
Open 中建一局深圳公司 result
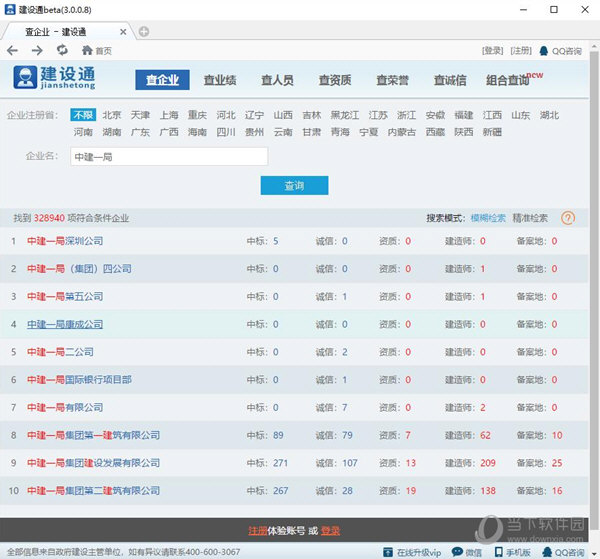pyautogui.click(x=65, y=241)
